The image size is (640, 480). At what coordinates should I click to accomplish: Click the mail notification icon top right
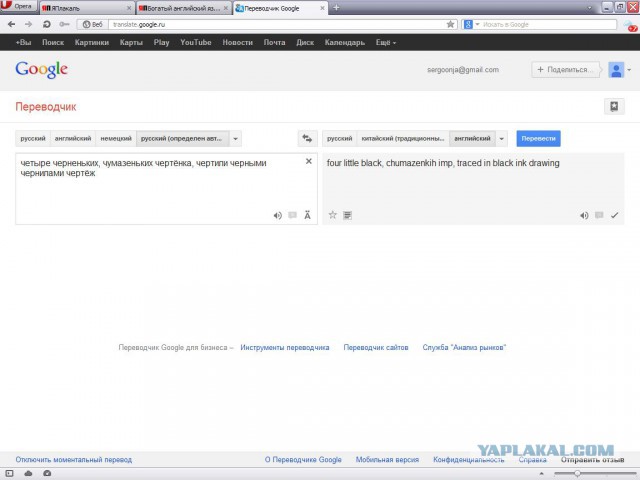[x=631, y=26]
